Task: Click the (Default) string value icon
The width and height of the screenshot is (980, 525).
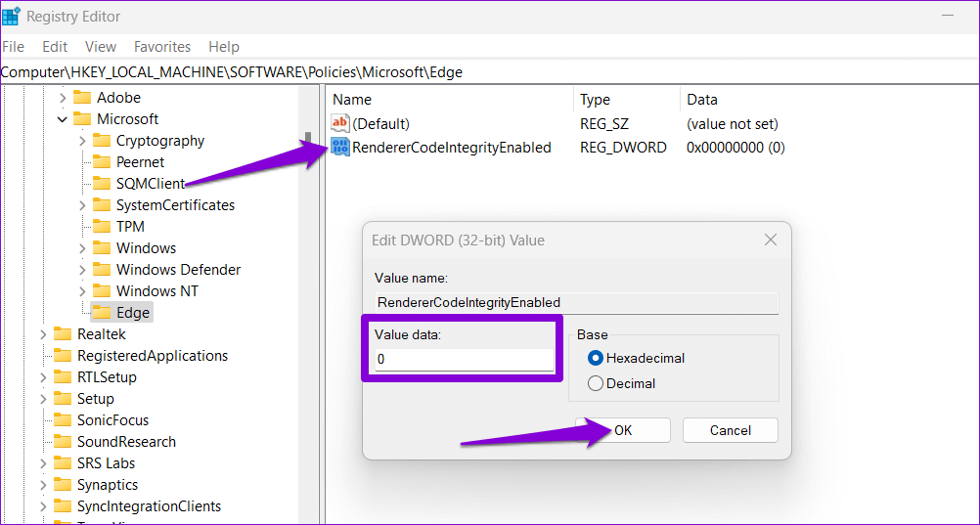Action: pos(340,124)
